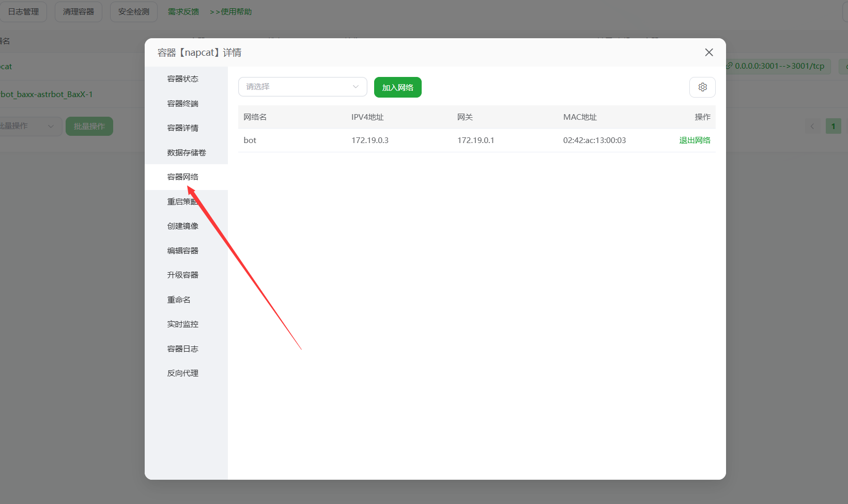
Task: Go to the 数据存储卷 tab
Action: pos(186,153)
